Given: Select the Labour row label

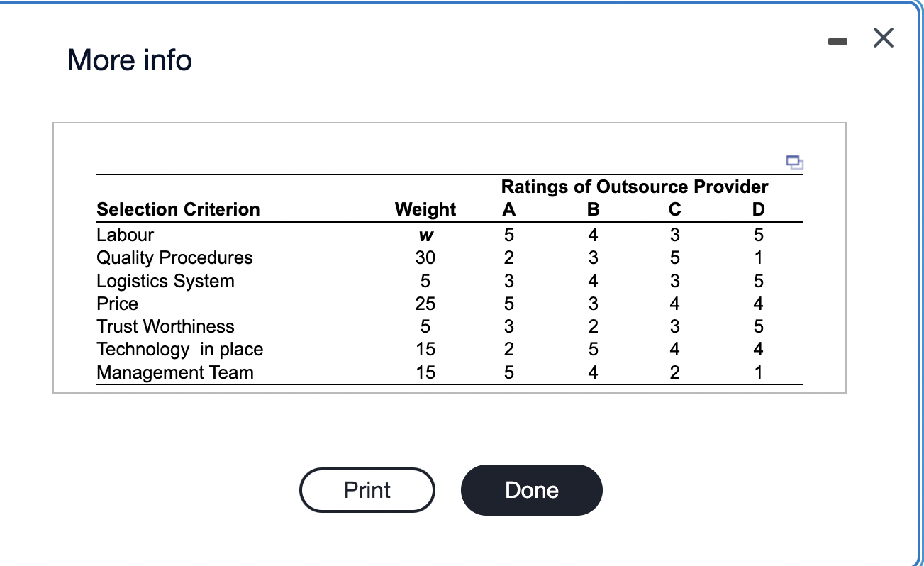Looking at the screenshot, I should (125, 235).
